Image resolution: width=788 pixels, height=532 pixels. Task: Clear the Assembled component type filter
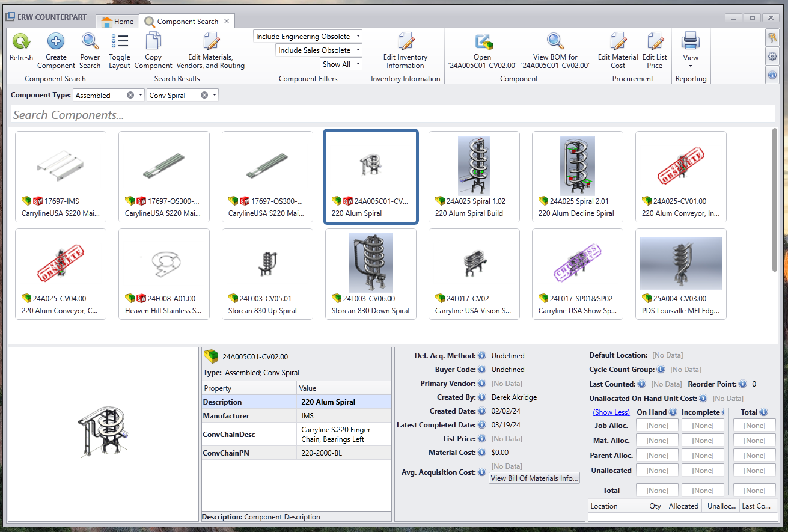[x=130, y=96]
